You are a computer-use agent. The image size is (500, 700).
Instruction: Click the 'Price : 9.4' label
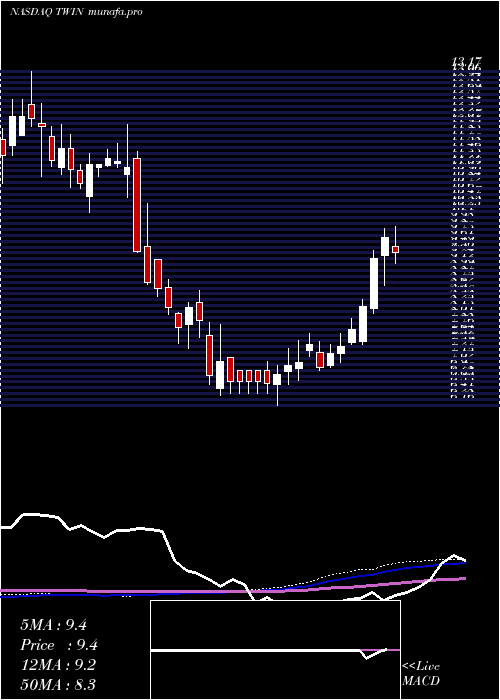[59, 645]
